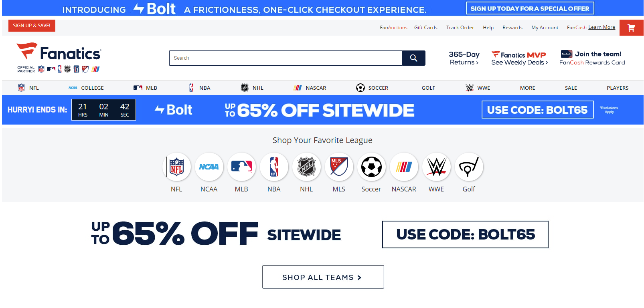Click the search magnifier button

[x=413, y=58]
